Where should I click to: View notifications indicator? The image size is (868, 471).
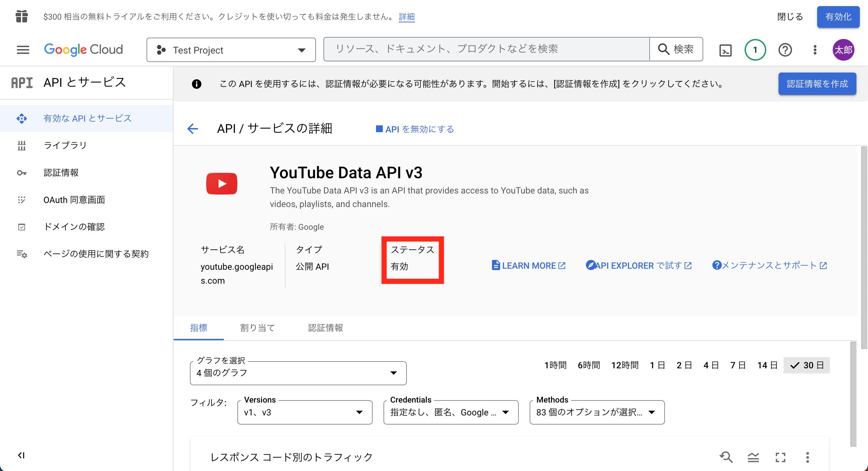755,50
